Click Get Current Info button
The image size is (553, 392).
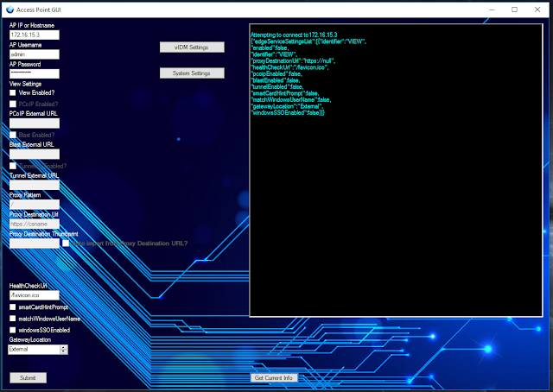click(x=274, y=377)
